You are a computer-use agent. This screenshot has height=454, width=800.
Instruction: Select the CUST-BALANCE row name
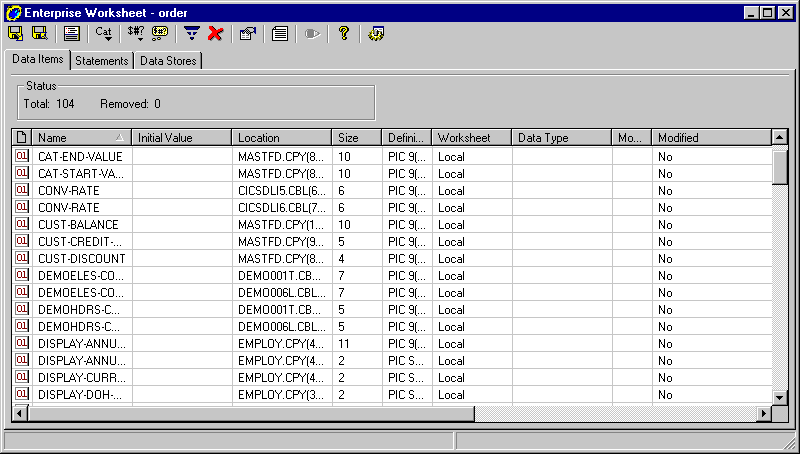78,225
